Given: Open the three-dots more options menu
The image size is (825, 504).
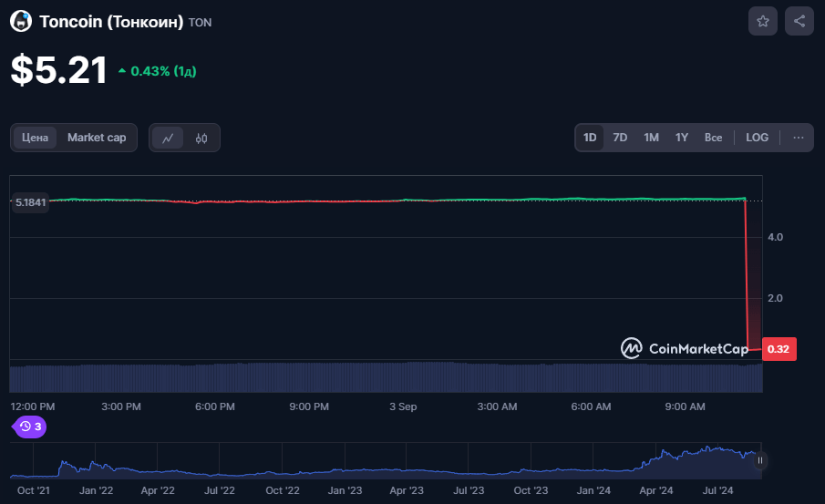Looking at the screenshot, I should (x=799, y=138).
